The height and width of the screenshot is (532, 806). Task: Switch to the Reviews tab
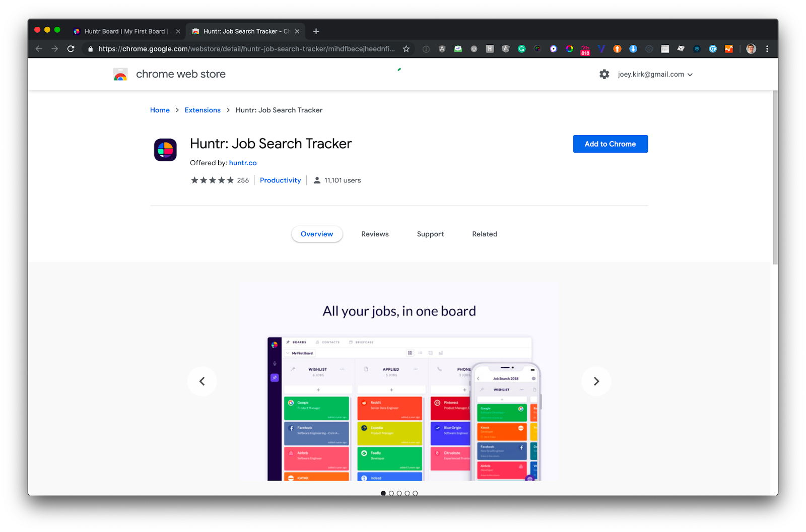(x=375, y=234)
